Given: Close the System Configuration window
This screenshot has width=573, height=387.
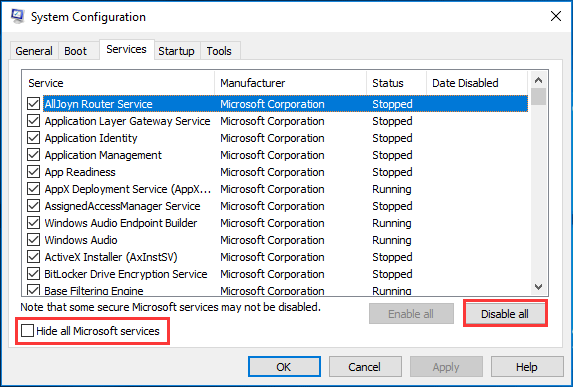Looking at the screenshot, I should click(x=556, y=16).
